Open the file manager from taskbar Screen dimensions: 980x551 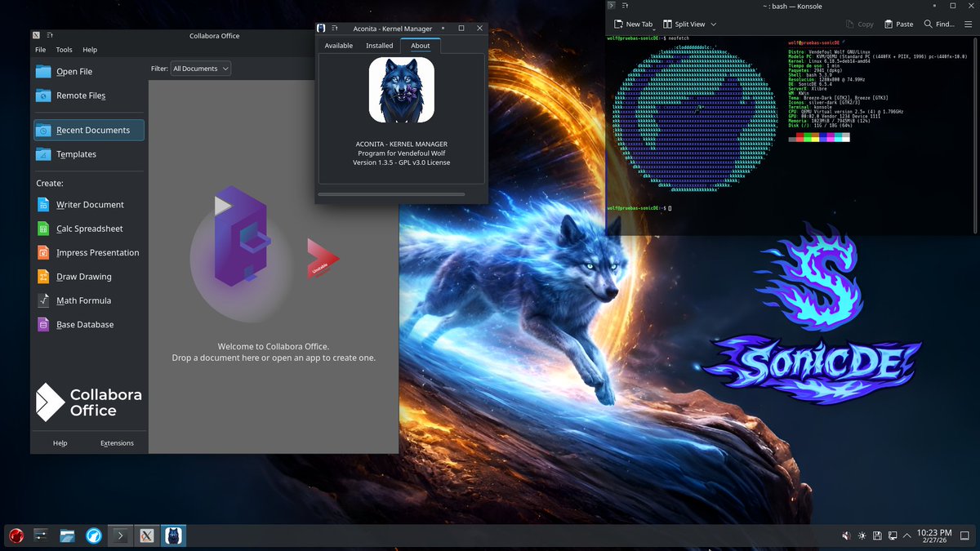click(x=67, y=535)
